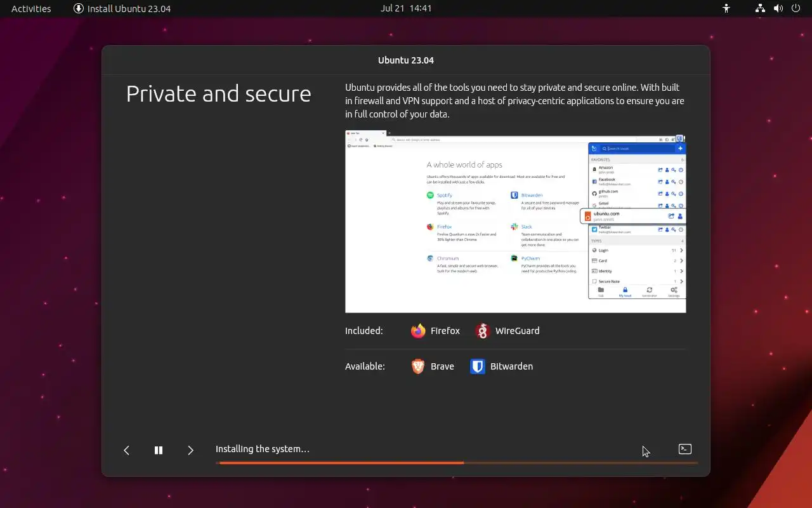
Task: Click the Firefox logo icon
Action: [x=418, y=331]
